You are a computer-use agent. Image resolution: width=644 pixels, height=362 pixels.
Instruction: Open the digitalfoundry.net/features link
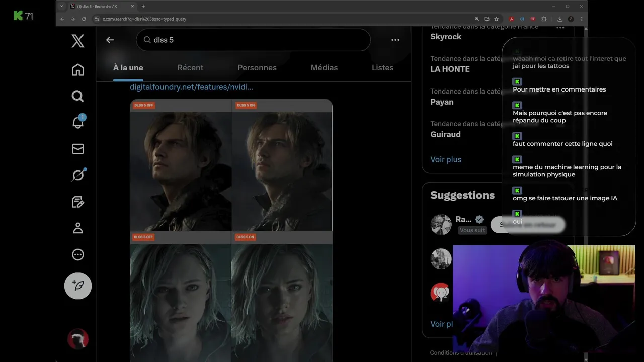pyautogui.click(x=191, y=87)
